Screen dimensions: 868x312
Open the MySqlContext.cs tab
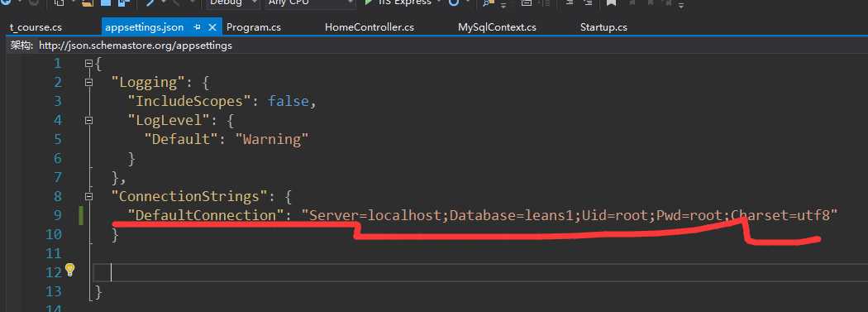(x=497, y=27)
